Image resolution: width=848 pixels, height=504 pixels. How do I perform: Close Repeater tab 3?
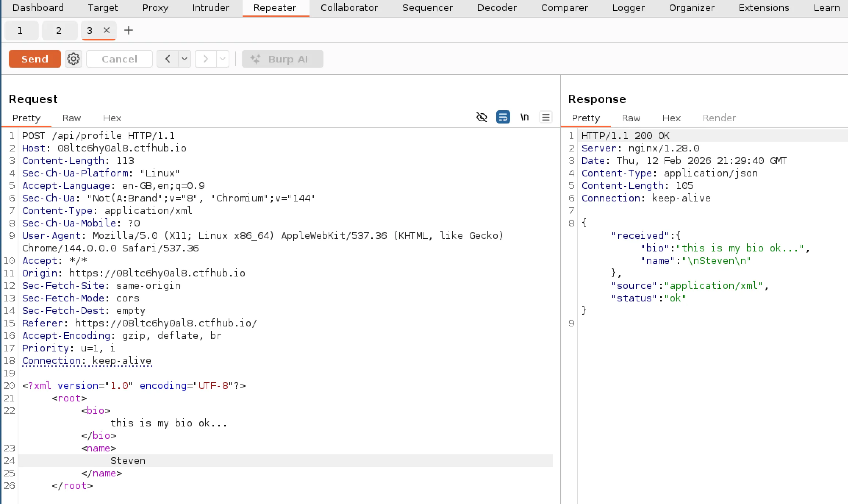[107, 31]
